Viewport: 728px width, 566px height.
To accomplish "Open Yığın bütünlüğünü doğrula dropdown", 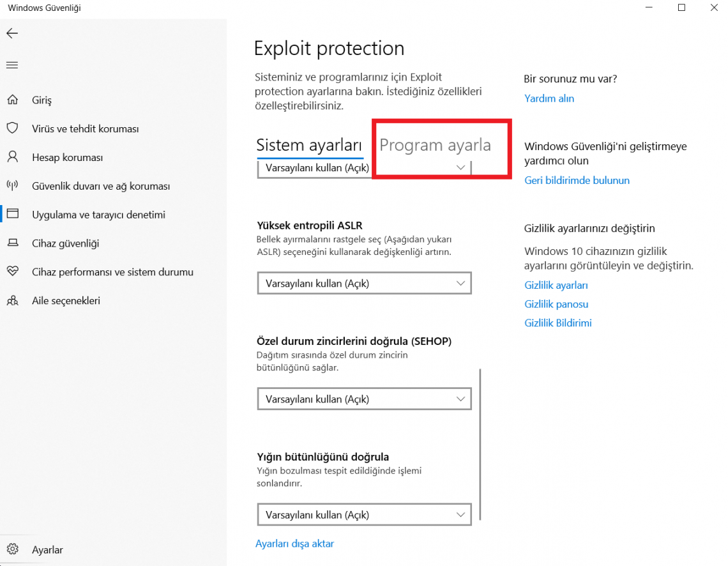I will pyautogui.click(x=364, y=514).
